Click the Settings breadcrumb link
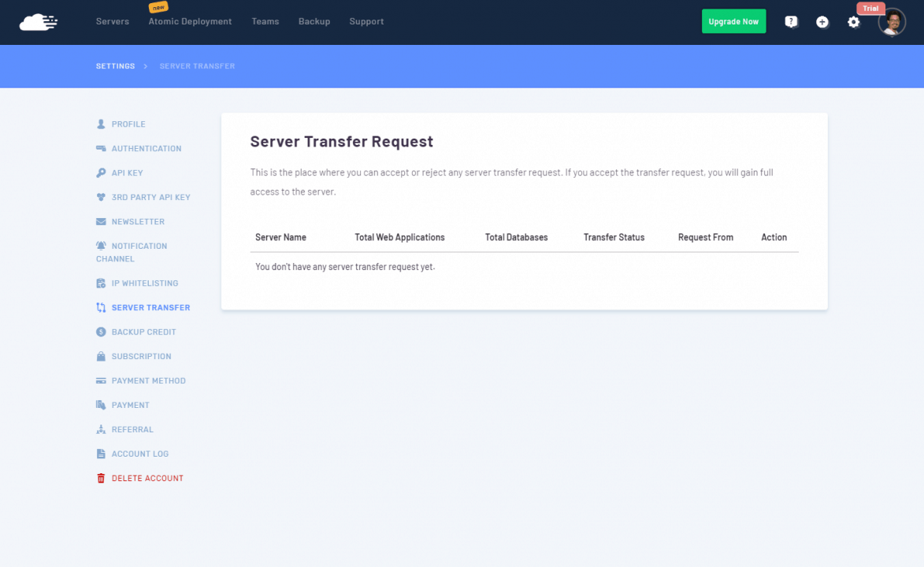Screen dimensions: 924x567 click(115, 66)
